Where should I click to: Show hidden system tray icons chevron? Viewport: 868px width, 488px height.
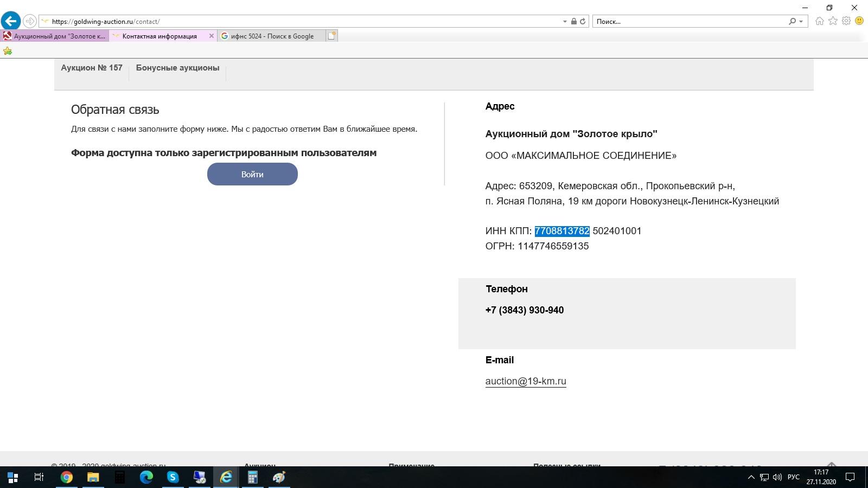(751, 477)
